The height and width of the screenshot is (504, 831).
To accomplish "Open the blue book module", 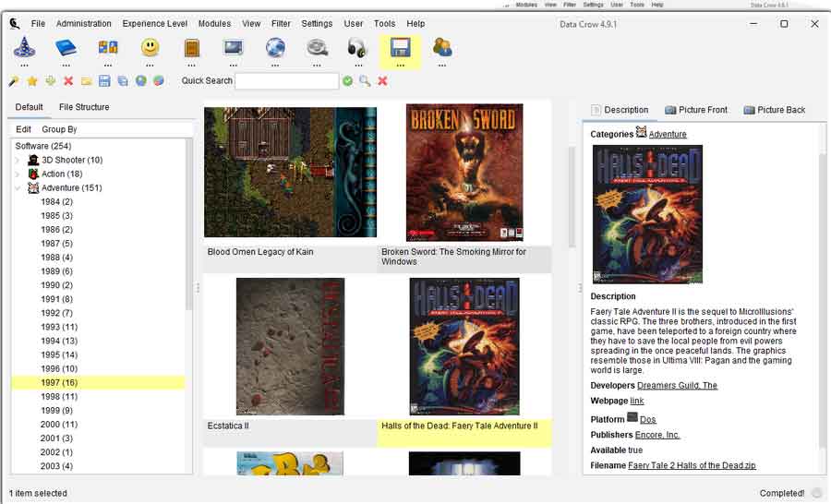I will (66, 48).
